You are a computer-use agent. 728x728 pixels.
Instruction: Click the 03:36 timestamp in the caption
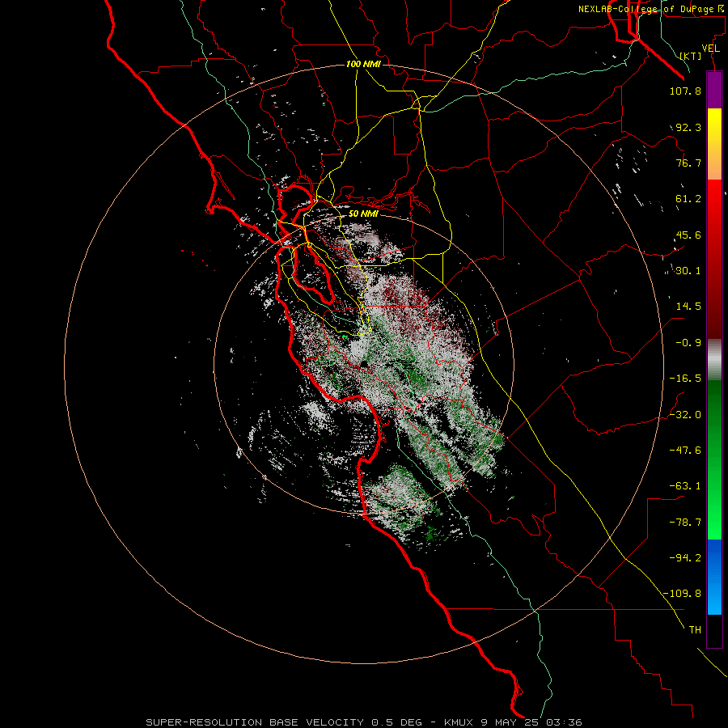pos(564,722)
